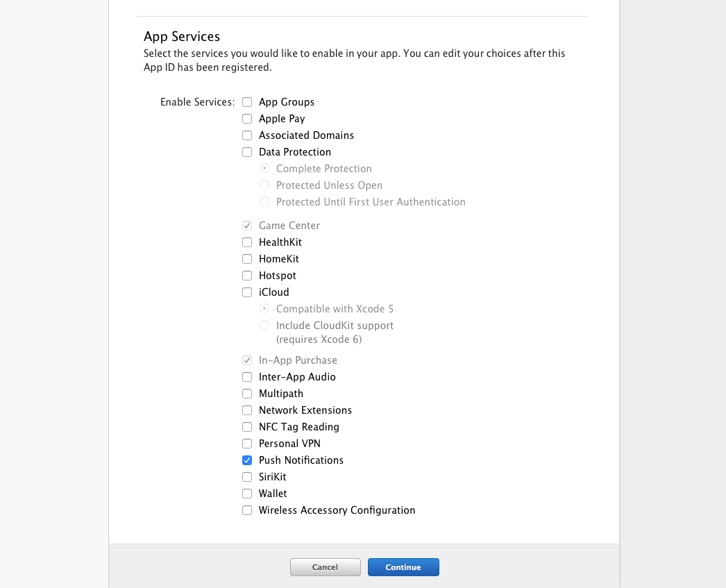The height and width of the screenshot is (588, 726).
Task: Click the Continue button
Action: coord(403,567)
